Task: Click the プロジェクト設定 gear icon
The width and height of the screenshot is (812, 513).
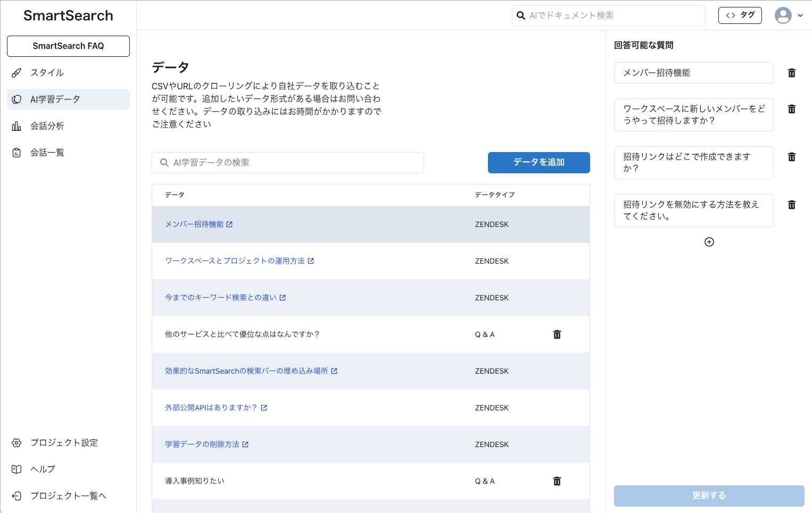Action: click(x=16, y=443)
